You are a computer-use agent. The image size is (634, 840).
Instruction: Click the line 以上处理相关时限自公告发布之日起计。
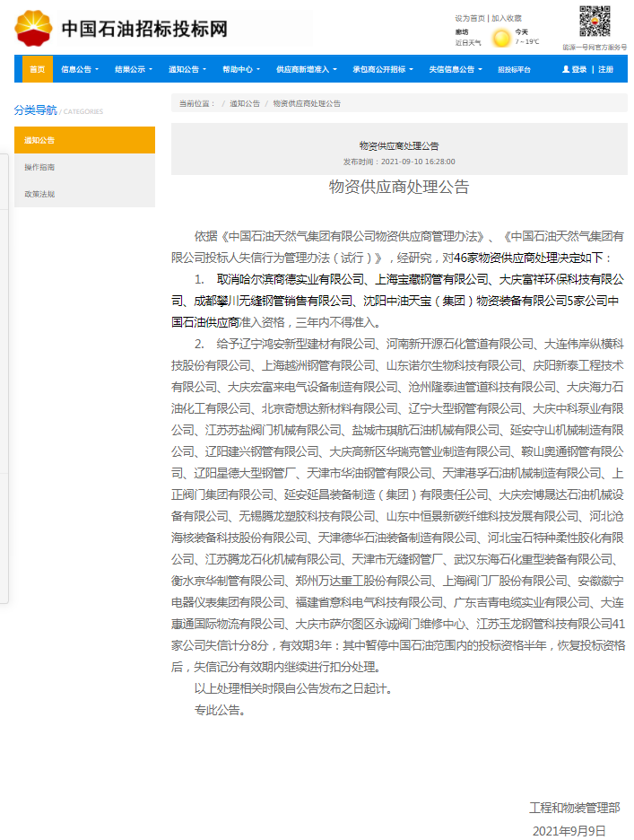click(x=295, y=688)
